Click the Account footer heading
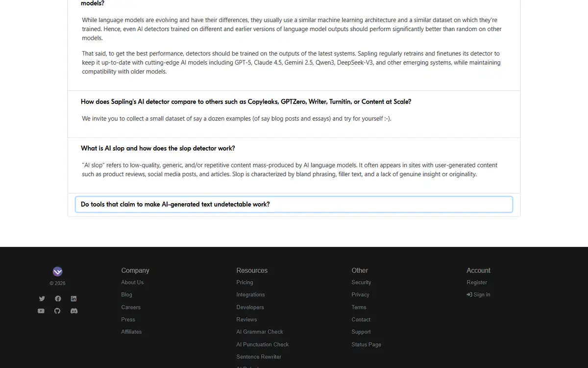 point(478,270)
